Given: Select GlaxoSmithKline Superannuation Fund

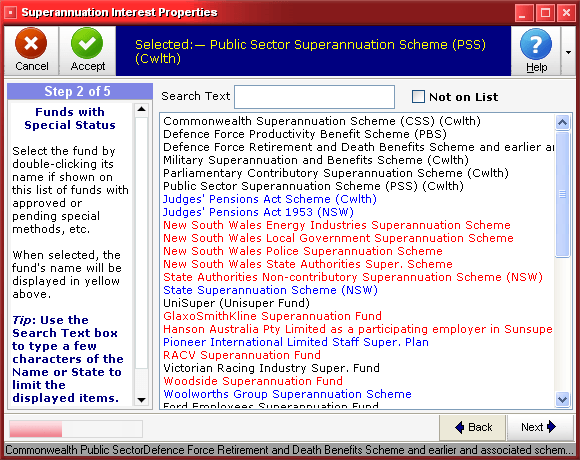Looking at the screenshot, I should point(272,316).
